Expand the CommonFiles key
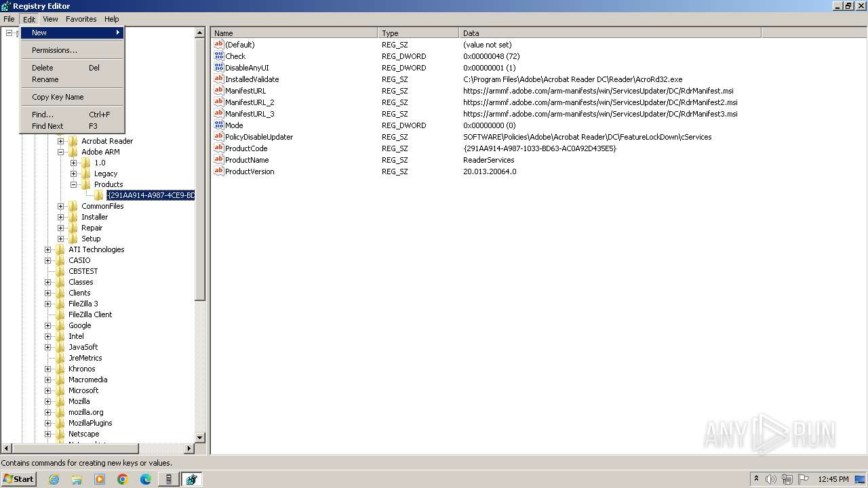This screenshot has width=868, height=488. coord(60,206)
